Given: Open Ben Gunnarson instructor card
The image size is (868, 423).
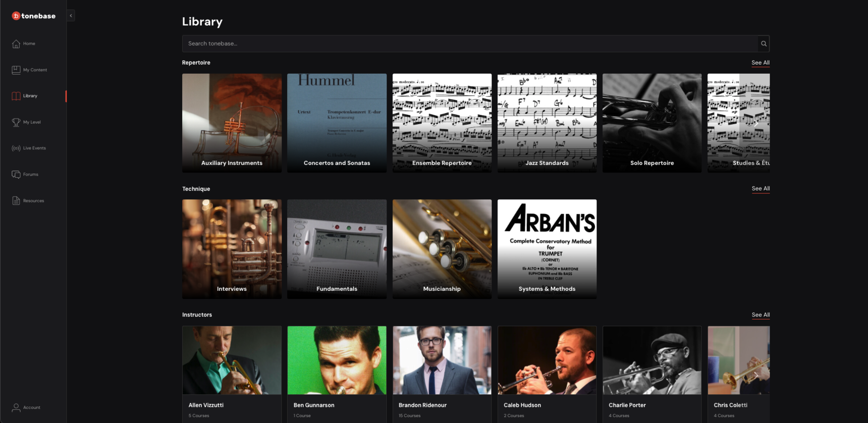Looking at the screenshot, I should 337,374.
